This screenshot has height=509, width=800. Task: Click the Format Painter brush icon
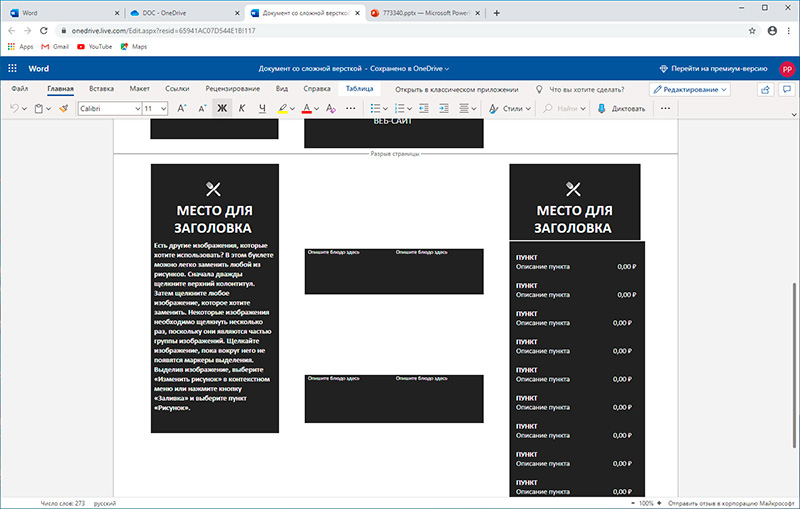click(64, 108)
